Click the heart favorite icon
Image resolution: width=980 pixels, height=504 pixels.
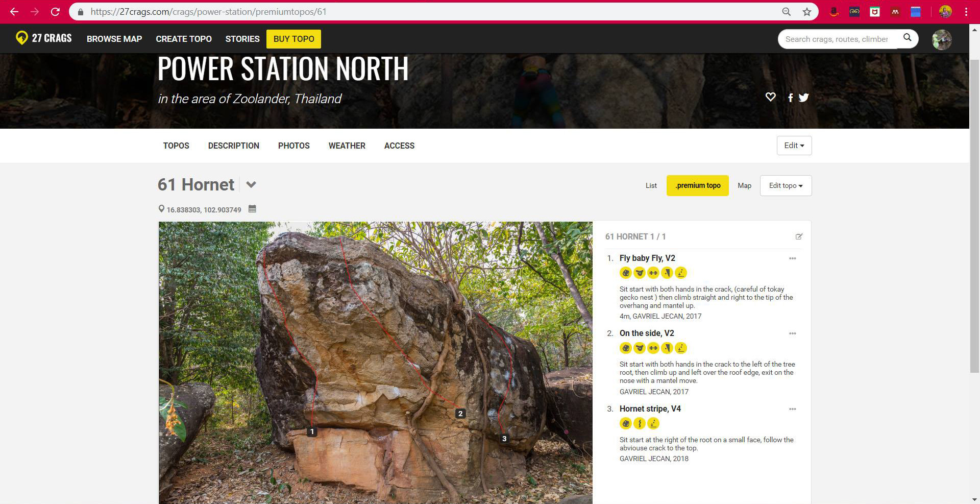[x=770, y=97]
